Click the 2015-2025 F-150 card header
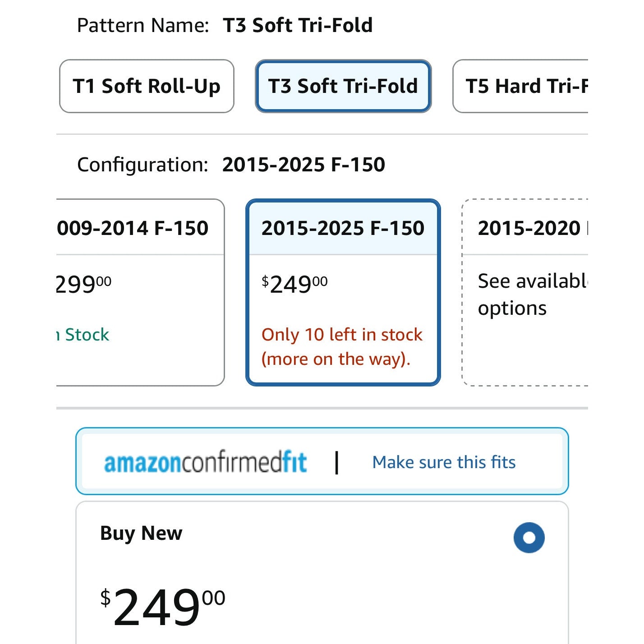Image resolution: width=644 pixels, height=644 pixels. pyautogui.click(x=343, y=228)
